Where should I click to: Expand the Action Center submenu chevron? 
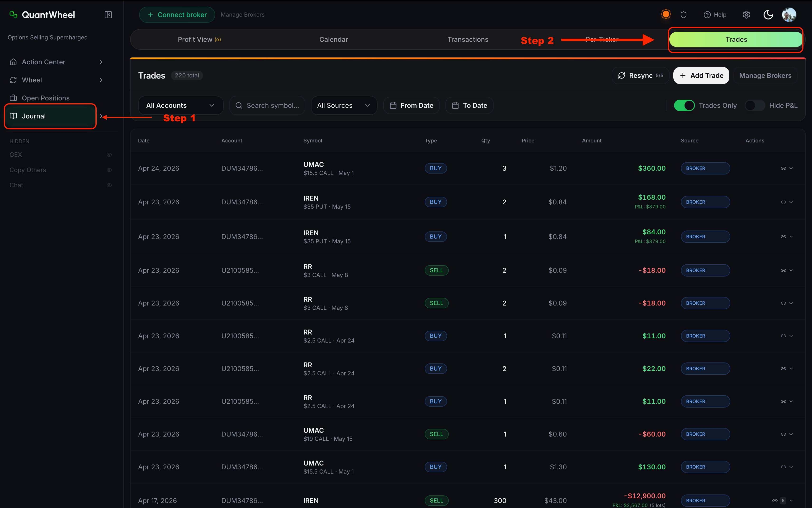pyautogui.click(x=101, y=62)
